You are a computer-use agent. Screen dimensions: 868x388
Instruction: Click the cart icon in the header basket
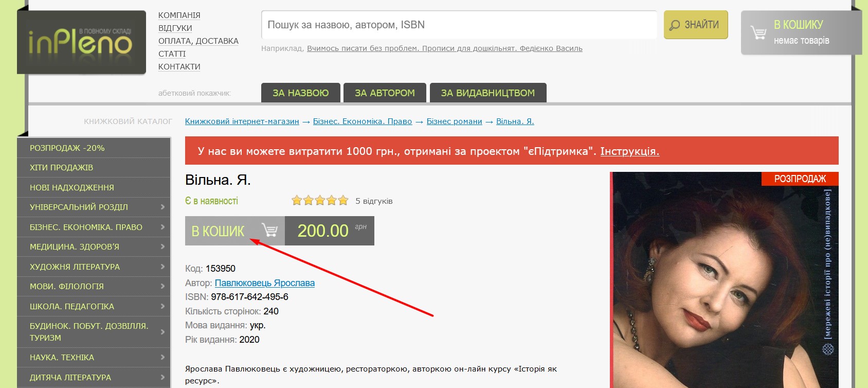[758, 33]
